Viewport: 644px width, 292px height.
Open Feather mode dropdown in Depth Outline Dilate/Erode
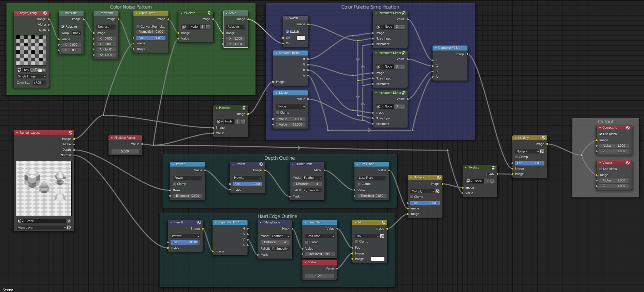(312, 178)
